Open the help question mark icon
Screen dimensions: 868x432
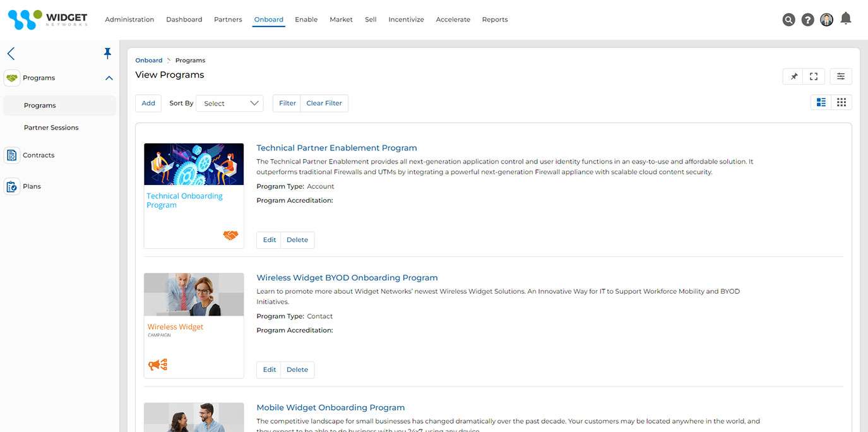pyautogui.click(x=807, y=20)
